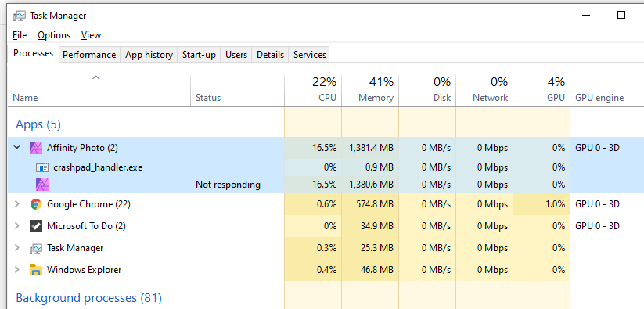Click the 1,380.6 MB memory value

[x=371, y=185]
